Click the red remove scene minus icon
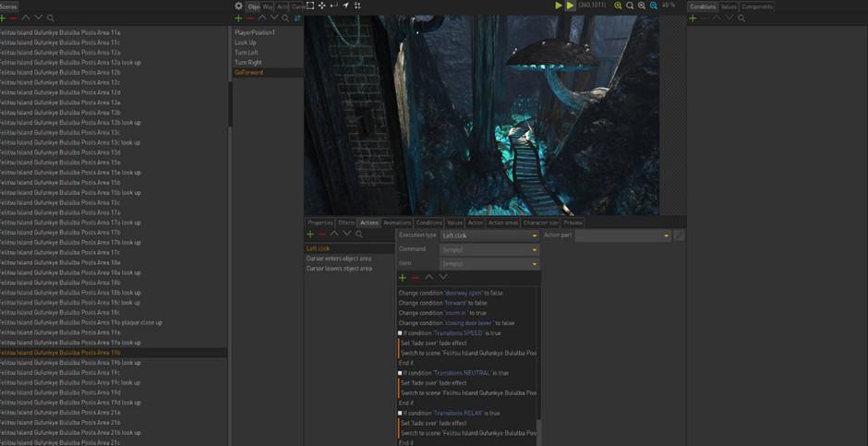The image size is (868, 446). (14, 18)
